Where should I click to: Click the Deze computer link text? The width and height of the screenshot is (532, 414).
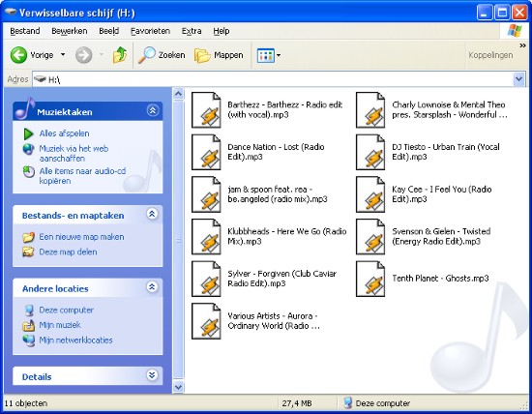tap(66, 310)
